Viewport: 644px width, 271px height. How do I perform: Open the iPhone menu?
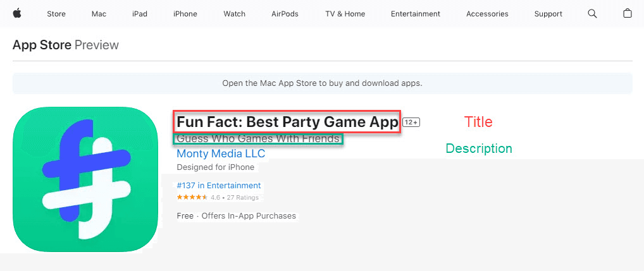click(185, 14)
